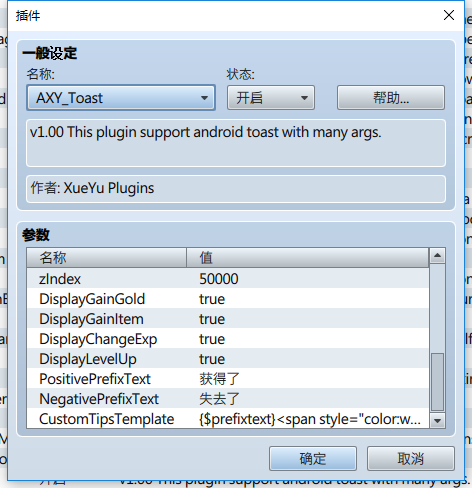The height and width of the screenshot is (488, 472).
Task: Confirm with the 确定 button
Action: [313, 459]
